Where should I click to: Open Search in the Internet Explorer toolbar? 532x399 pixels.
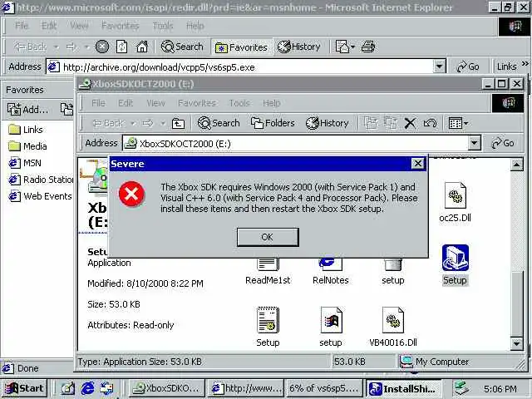click(182, 47)
